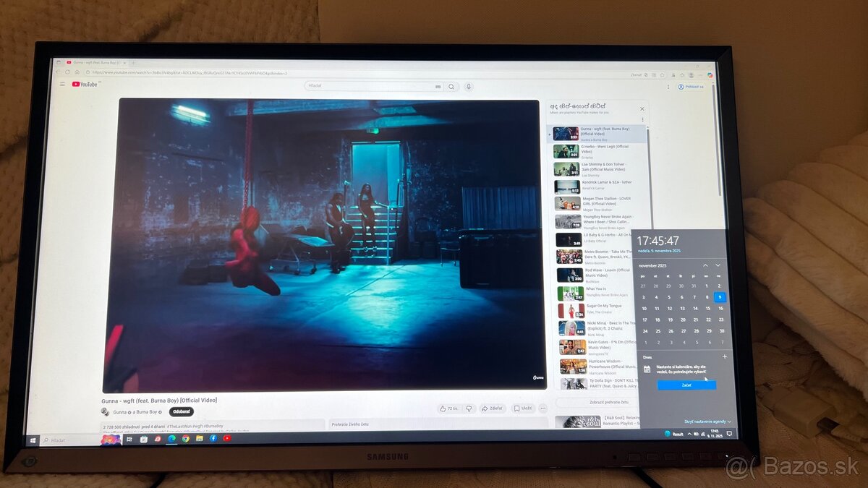The height and width of the screenshot is (488, 868).
Task: Click the Začať button in the calendar panel
Action: point(686,385)
